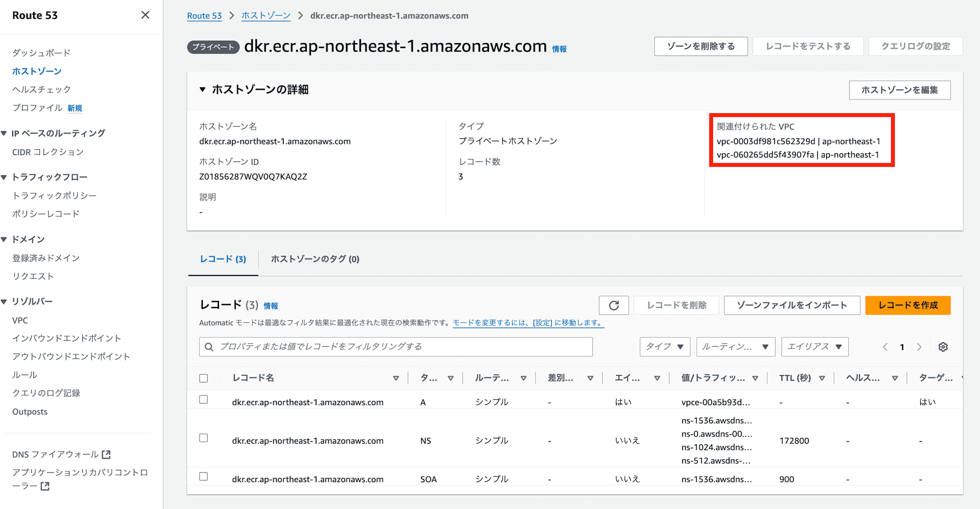Open the タイプ filter dropdown
980x509 pixels.
coord(664,347)
